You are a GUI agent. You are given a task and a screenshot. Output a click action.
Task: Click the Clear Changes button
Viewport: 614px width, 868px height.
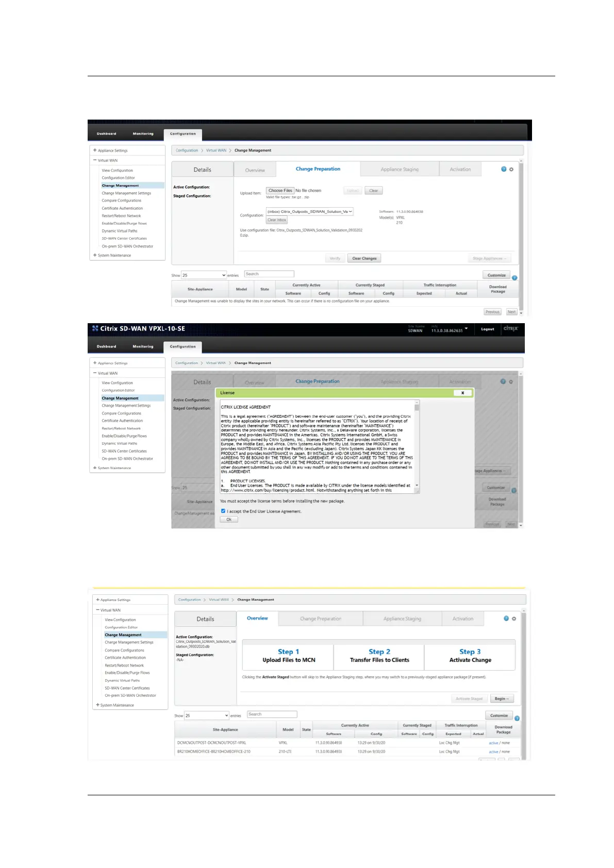point(364,258)
